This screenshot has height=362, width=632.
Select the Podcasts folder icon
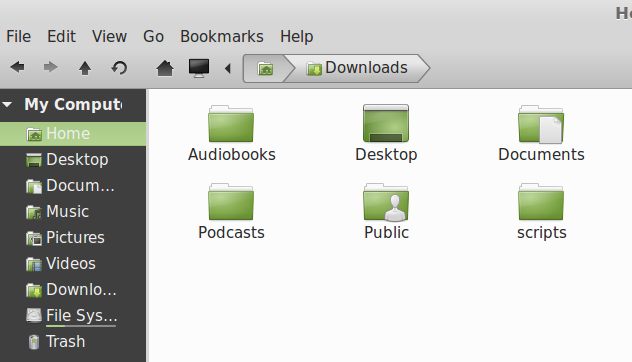231,202
